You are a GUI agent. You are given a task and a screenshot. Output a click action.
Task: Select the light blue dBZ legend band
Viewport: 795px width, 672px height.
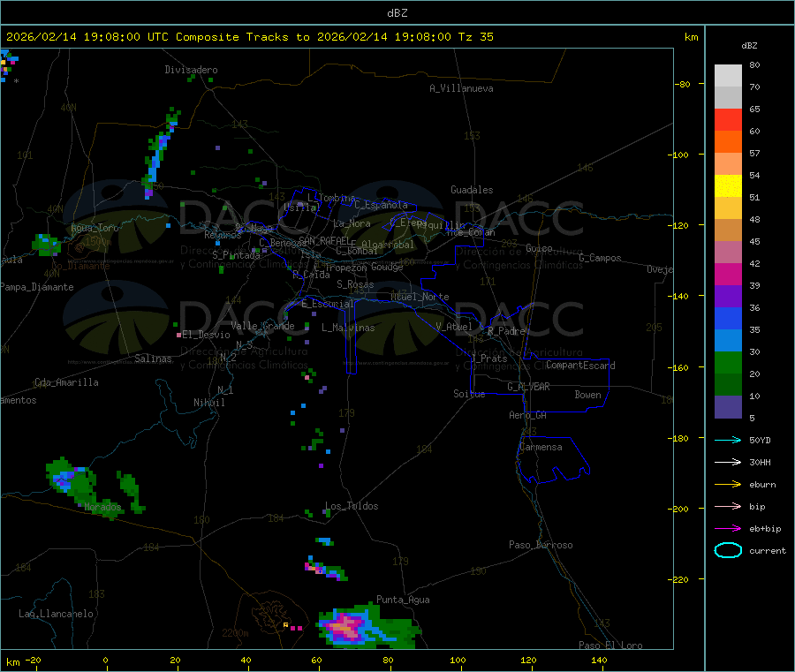[728, 341]
